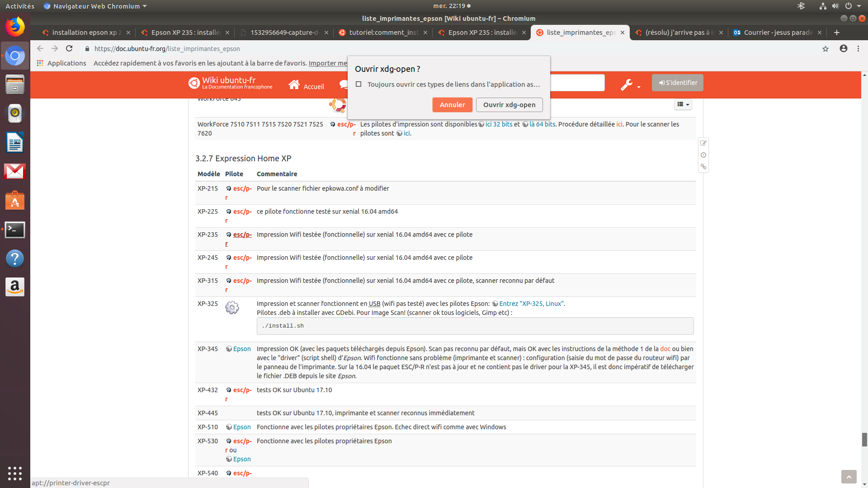Expand the table of contents list dropdown
Viewport: 868px width, 488px height.
[683, 104]
